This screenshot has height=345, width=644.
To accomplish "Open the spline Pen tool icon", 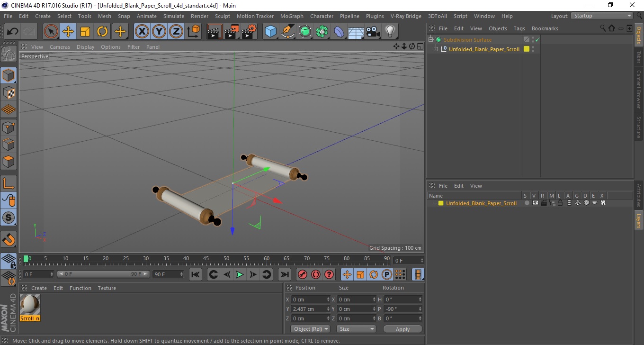I will tap(288, 32).
